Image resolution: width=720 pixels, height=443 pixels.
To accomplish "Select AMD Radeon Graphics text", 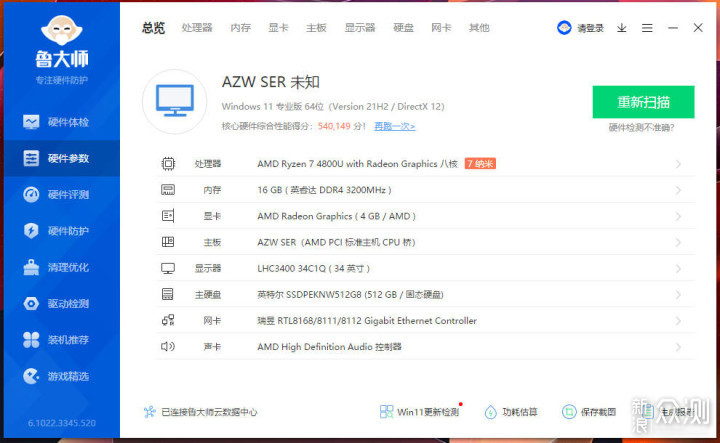I will coord(336,216).
